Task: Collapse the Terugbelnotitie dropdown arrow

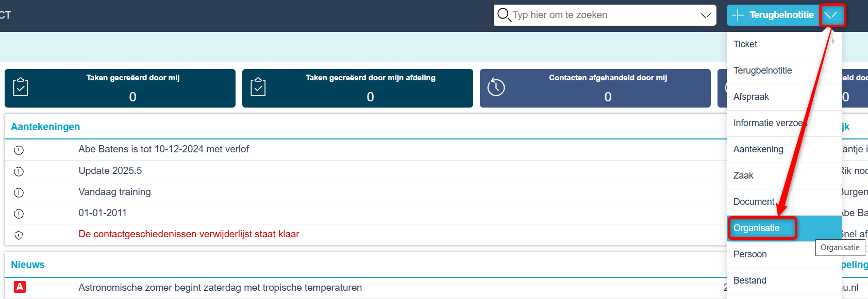Action: tap(830, 15)
